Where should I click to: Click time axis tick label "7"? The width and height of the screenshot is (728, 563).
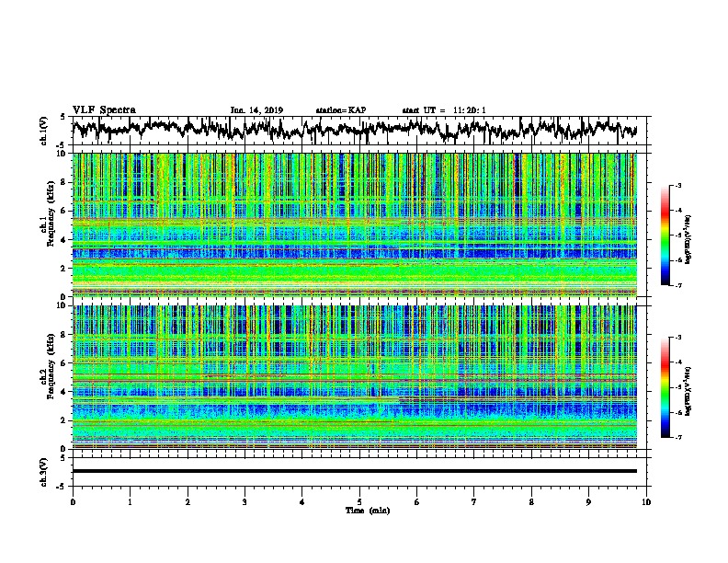point(474,502)
